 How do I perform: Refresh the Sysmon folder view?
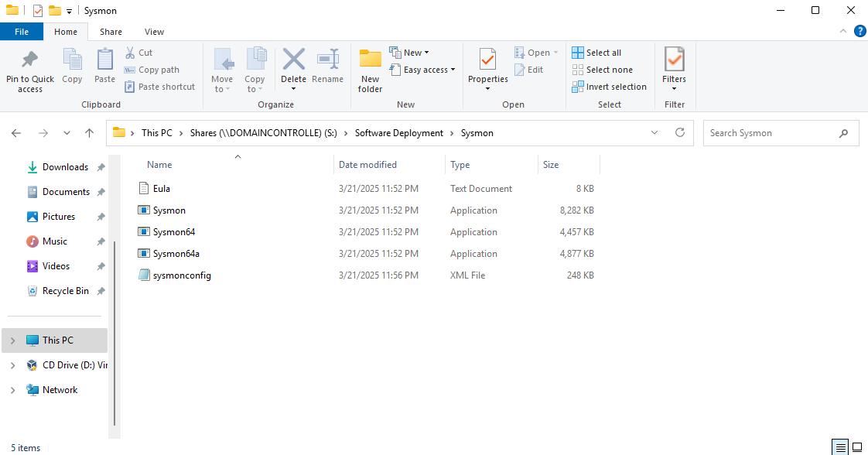coord(680,132)
